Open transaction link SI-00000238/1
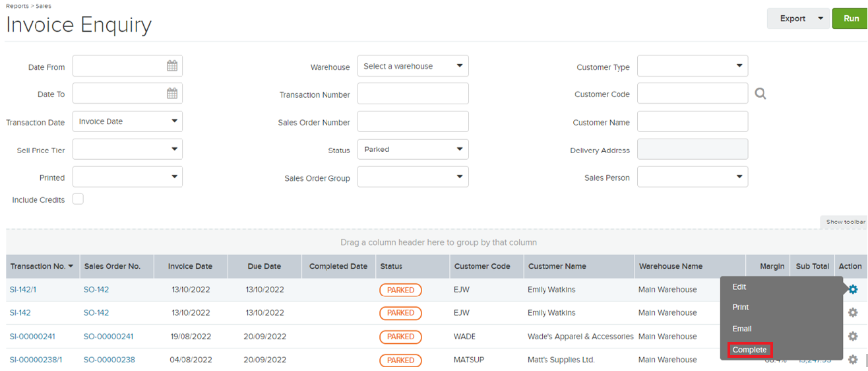Viewport: 868px width, 371px height. coord(36,360)
